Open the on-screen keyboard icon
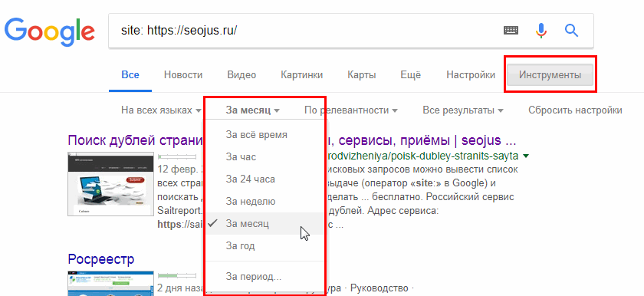This screenshot has height=296, width=644. pos(511,31)
